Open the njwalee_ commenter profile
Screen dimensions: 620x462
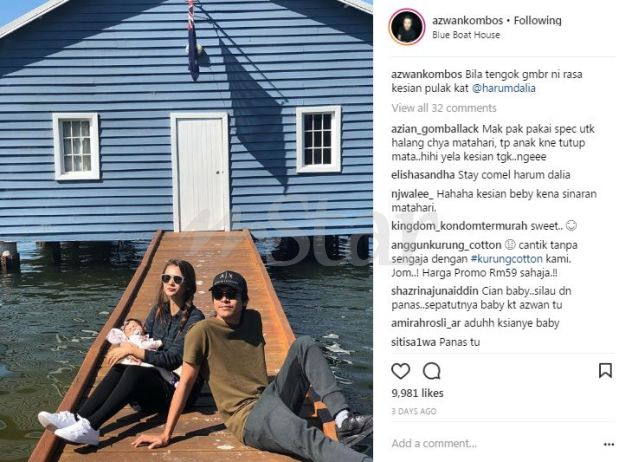[x=412, y=194]
